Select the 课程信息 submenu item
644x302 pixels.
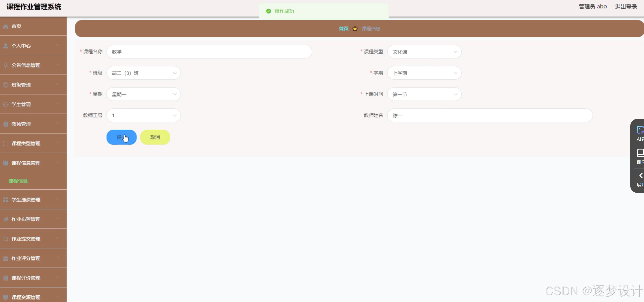18,181
